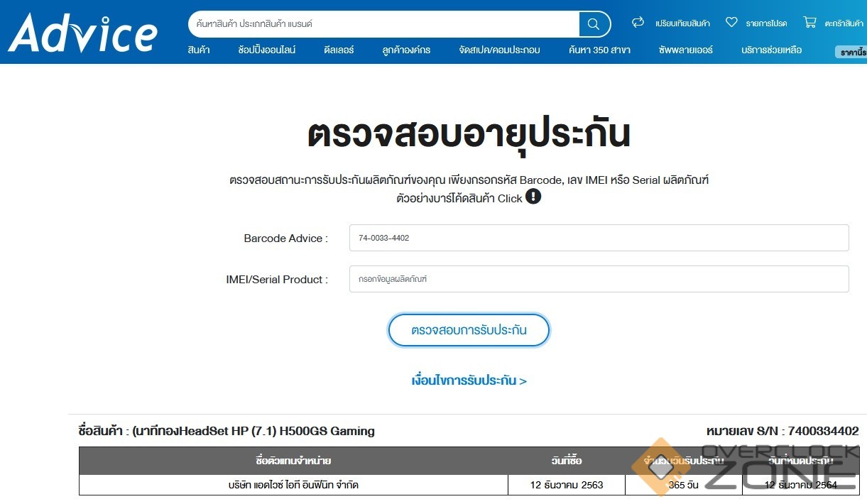This screenshot has width=867, height=504.
Task: Open ค้นหา 350 สาขา menu item
Action: tap(599, 50)
